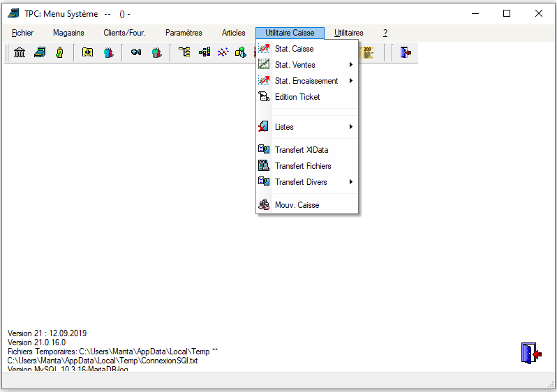Expand the Listes submenu arrow

350,127
